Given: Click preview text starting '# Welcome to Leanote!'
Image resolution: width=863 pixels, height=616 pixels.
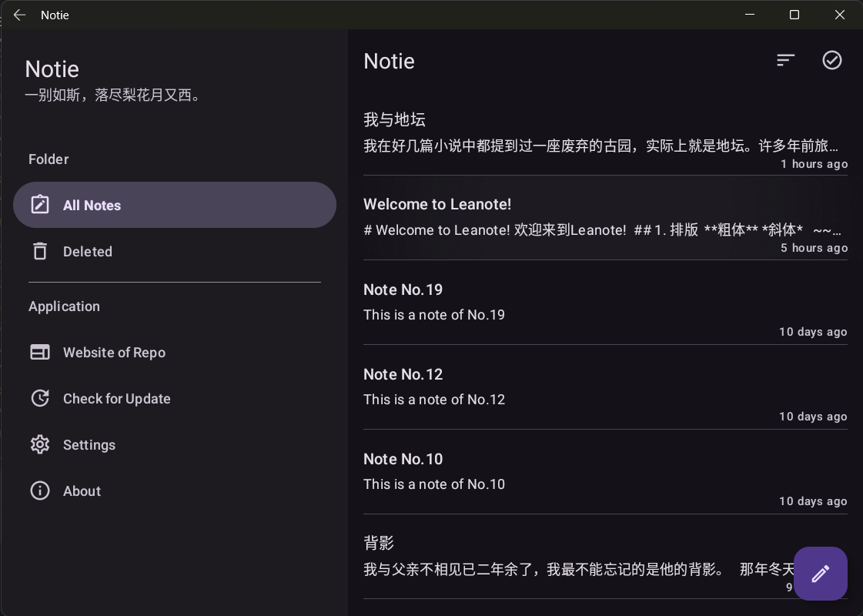Looking at the screenshot, I should click(x=602, y=230).
